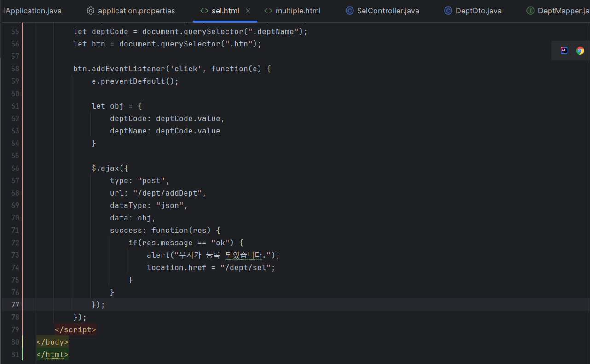Click the 'if(res.message == "ok")' line

pyautogui.click(x=185, y=243)
